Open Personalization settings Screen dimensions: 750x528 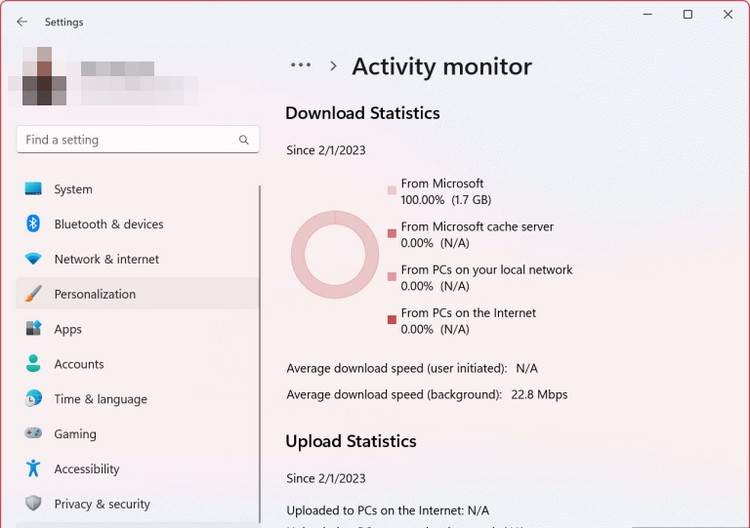point(138,294)
